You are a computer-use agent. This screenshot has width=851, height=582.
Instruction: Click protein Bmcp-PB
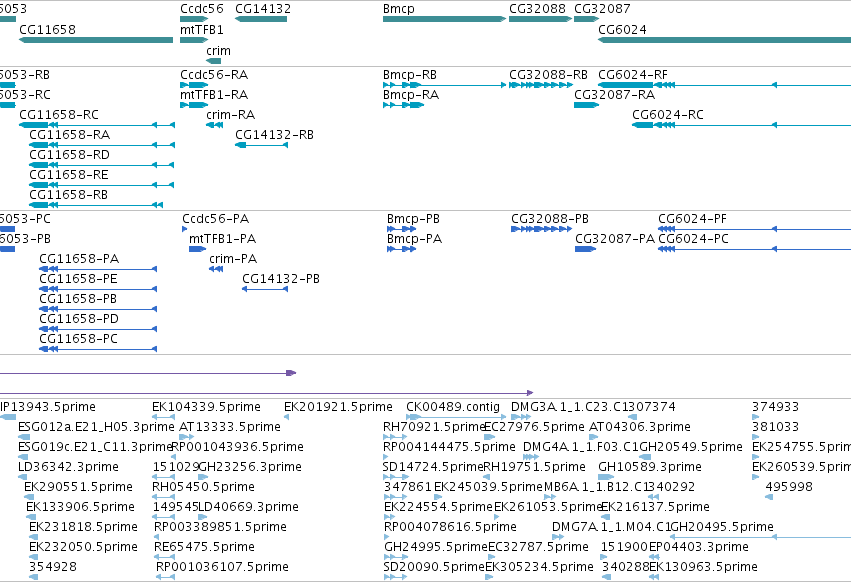pos(402,229)
